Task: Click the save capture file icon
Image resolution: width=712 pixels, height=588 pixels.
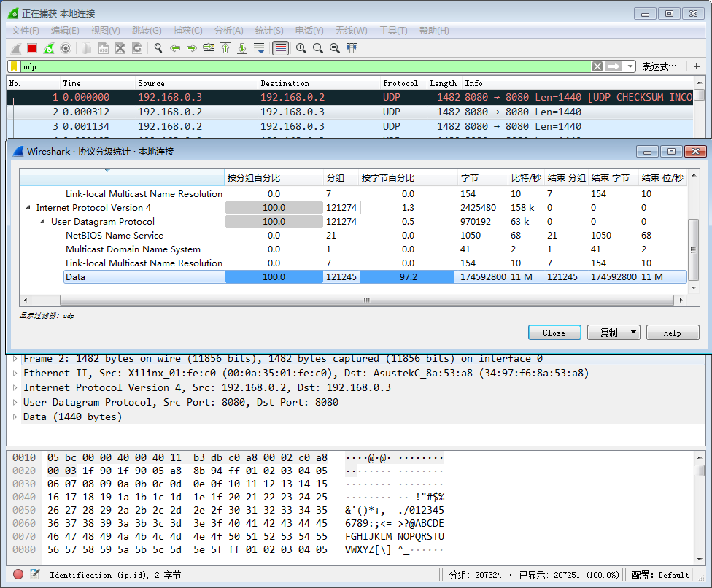Action: click(x=104, y=48)
